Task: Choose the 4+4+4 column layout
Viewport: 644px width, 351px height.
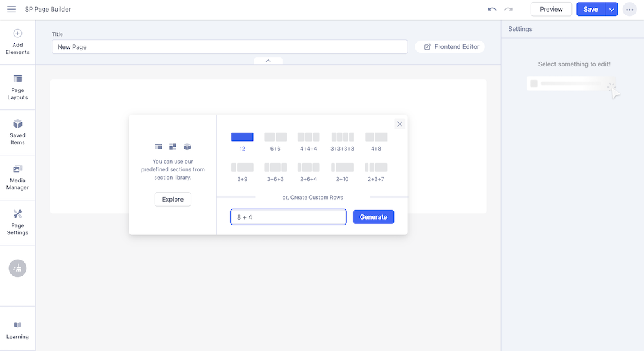Action: coord(308,141)
